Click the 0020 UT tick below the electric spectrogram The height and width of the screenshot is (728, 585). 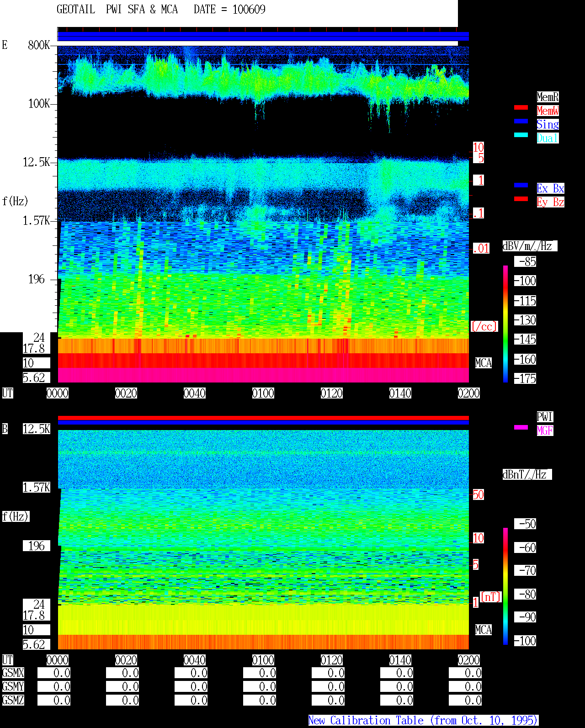126,393
